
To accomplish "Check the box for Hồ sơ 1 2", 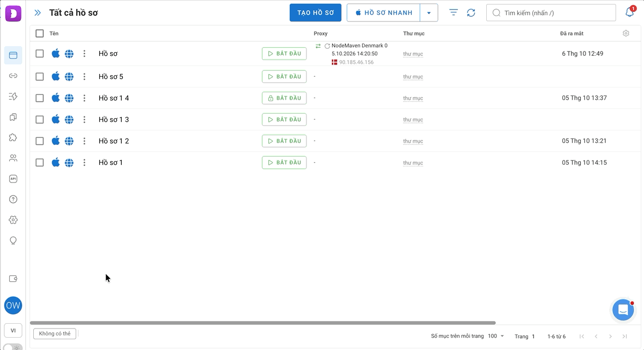I will (x=40, y=141).
